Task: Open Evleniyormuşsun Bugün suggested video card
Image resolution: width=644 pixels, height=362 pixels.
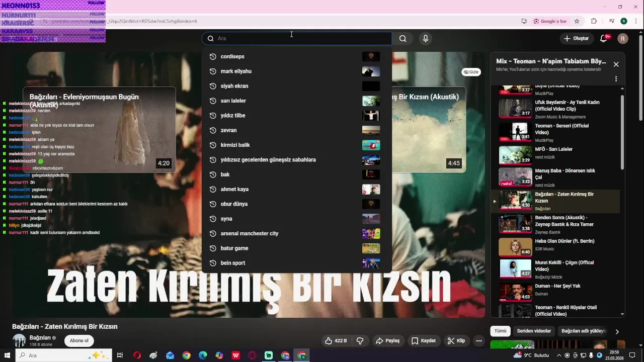Action: (99, 130)
